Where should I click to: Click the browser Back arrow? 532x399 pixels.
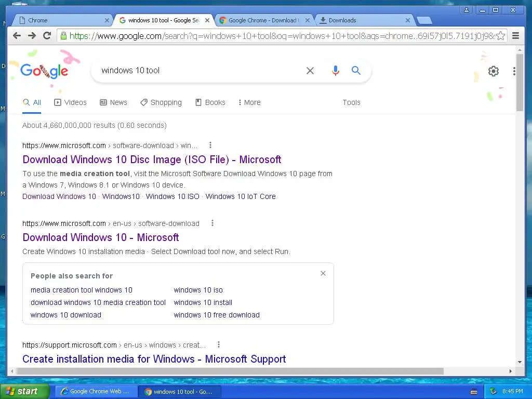17,36
